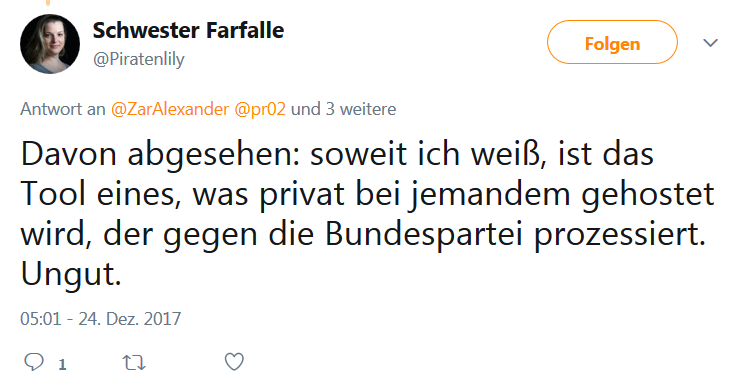The image size is (742, 392).
Task: Click the word 'Bundespartei' in the tweet
Action: [x=424, y=234]
